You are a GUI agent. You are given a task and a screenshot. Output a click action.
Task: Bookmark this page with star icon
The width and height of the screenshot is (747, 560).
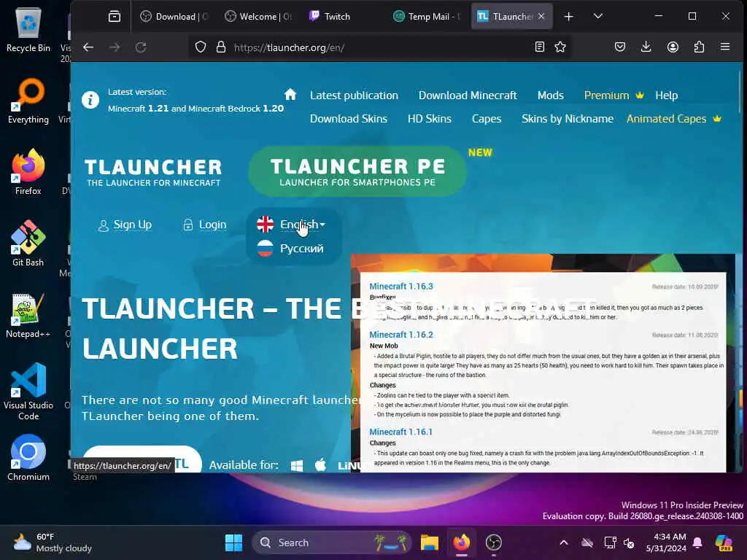(x=560, y=47)
